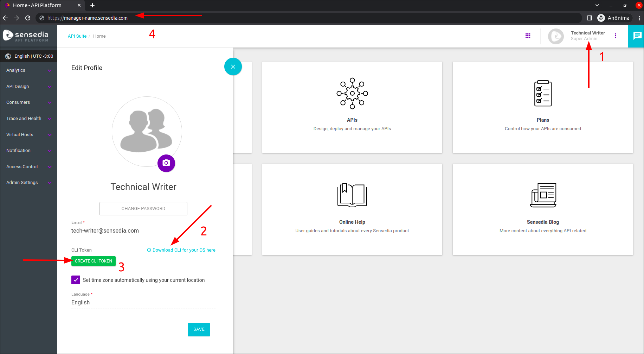Click Download CLI for your OS link
The image size is (644, 354).
point(183,250)
